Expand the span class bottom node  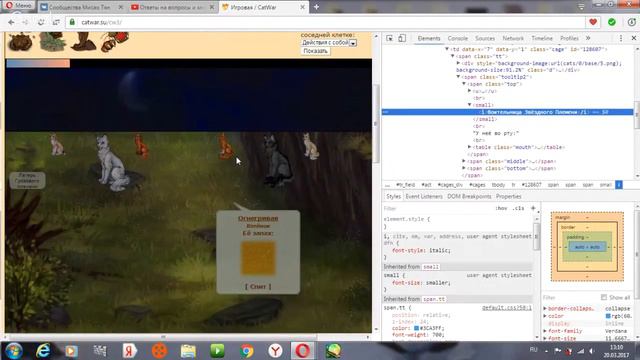464,168
